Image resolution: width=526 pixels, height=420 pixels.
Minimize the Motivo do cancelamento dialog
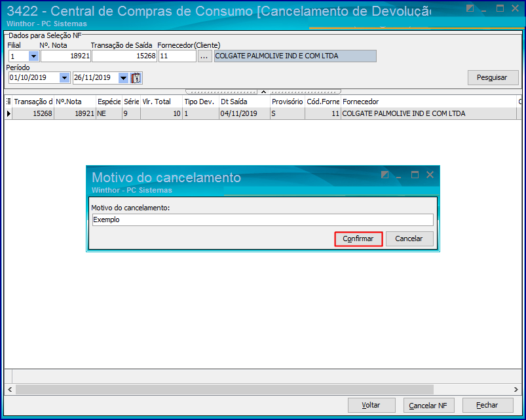pyautogui.click(x=398, y=176)
